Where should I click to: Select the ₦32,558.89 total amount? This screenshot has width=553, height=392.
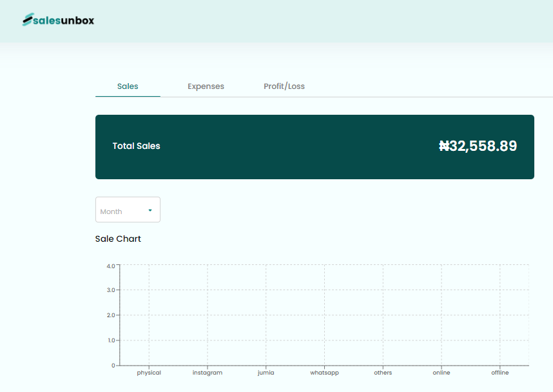click(478, 146)
